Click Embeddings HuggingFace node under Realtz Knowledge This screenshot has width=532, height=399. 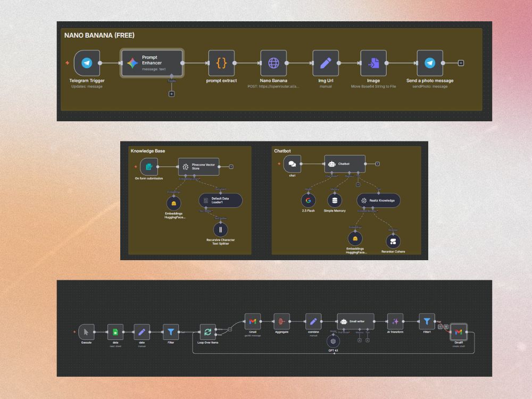355,238
